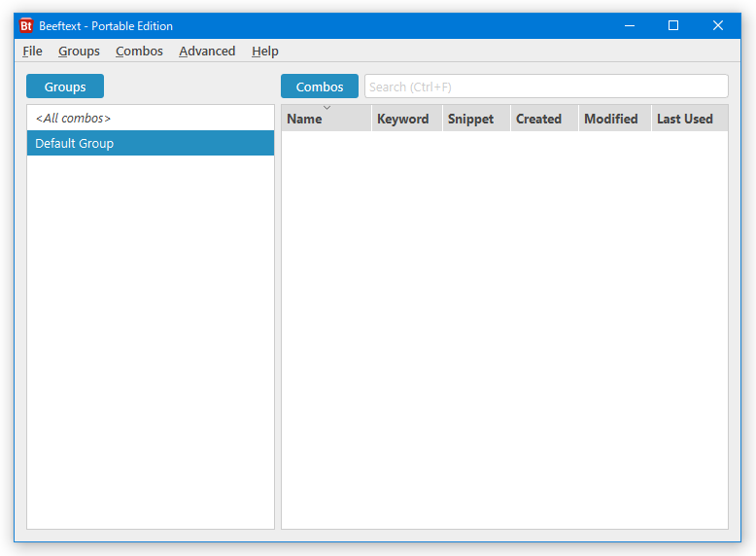Image resolution: width=756 pixels, height=556 pixels.
Task: Click the blue Combos button
Action: [x=320, y=87]
